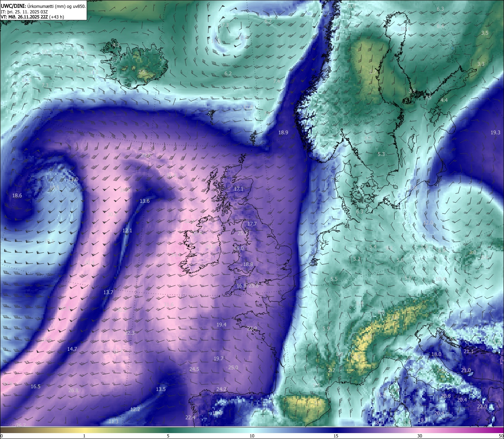Click the map value 24.2
This screenshot has height=439, width=504.
click(x=221, y=389)
